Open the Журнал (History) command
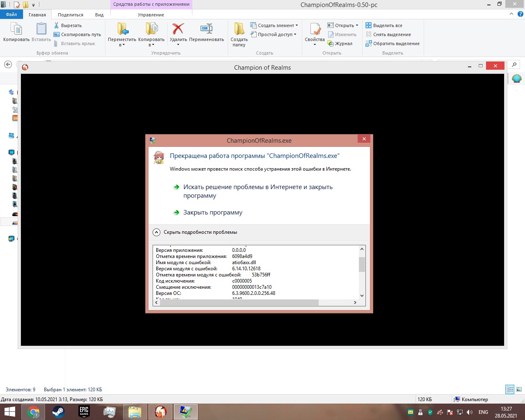This screenshot has width=525, height=420. click(x=340, y=43)
